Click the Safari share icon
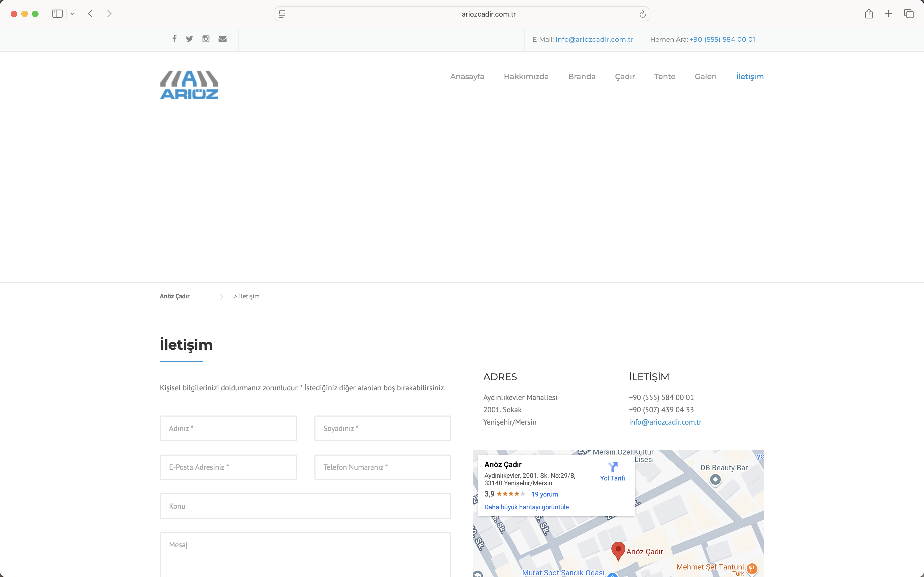Image resolution: width=924 pixels, height=577 pixels. tap(869, 14)
